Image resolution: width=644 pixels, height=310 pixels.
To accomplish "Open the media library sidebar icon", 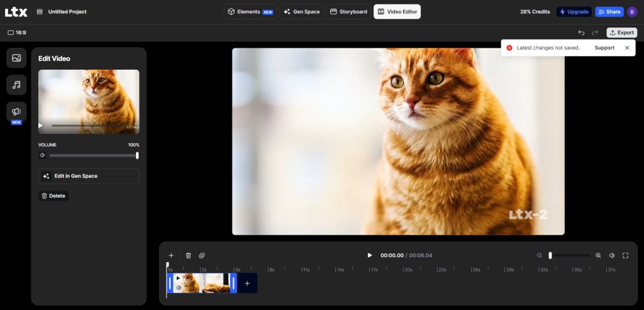I will point(16,58).
